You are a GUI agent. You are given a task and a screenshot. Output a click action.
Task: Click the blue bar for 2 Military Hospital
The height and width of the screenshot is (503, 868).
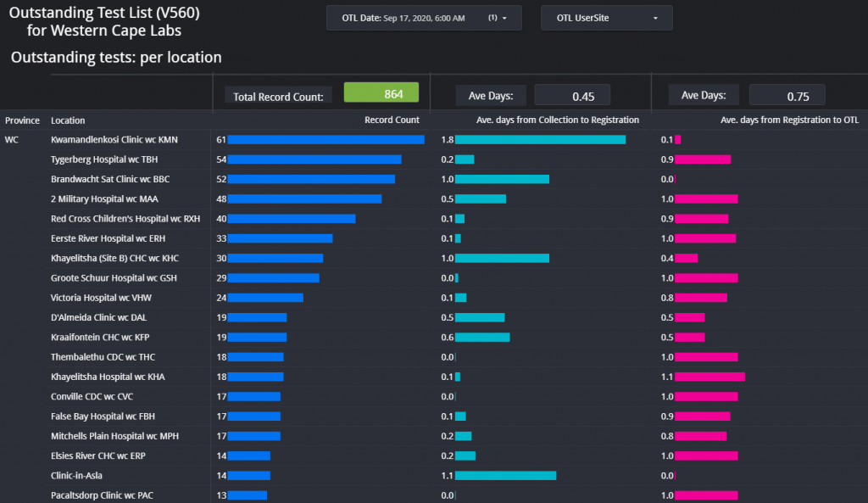[x=304, y=199]
